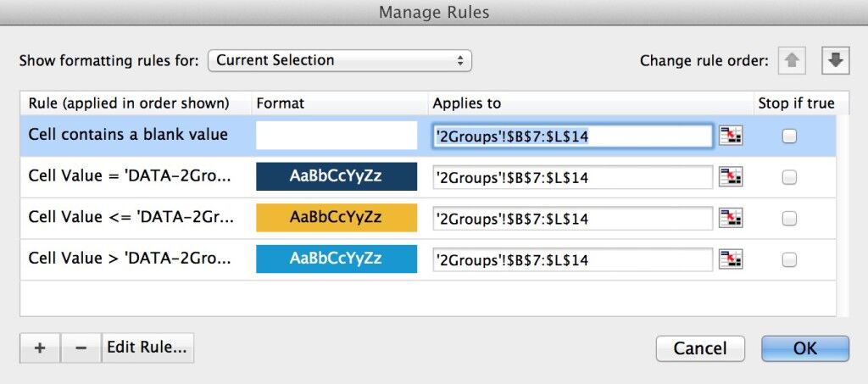Click the orange format preview swatch
This screenshot has height=384, width=868.
337,218
